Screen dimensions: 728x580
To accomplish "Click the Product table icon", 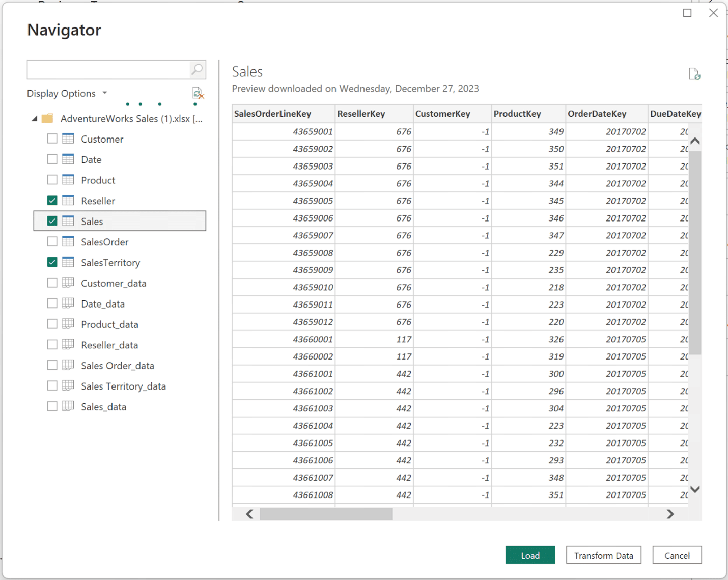I will pos(68,180).
